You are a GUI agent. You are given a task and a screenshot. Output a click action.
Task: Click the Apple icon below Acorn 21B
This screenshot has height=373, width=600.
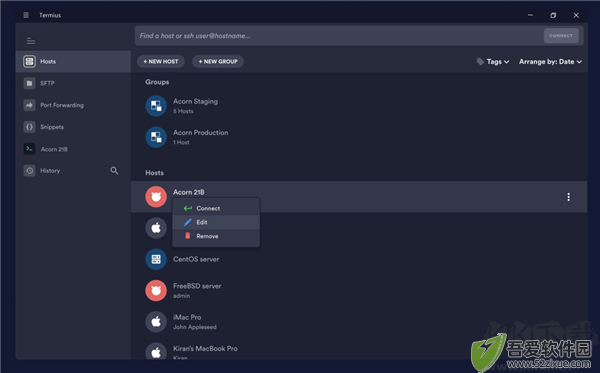click(x=156, y=228)
